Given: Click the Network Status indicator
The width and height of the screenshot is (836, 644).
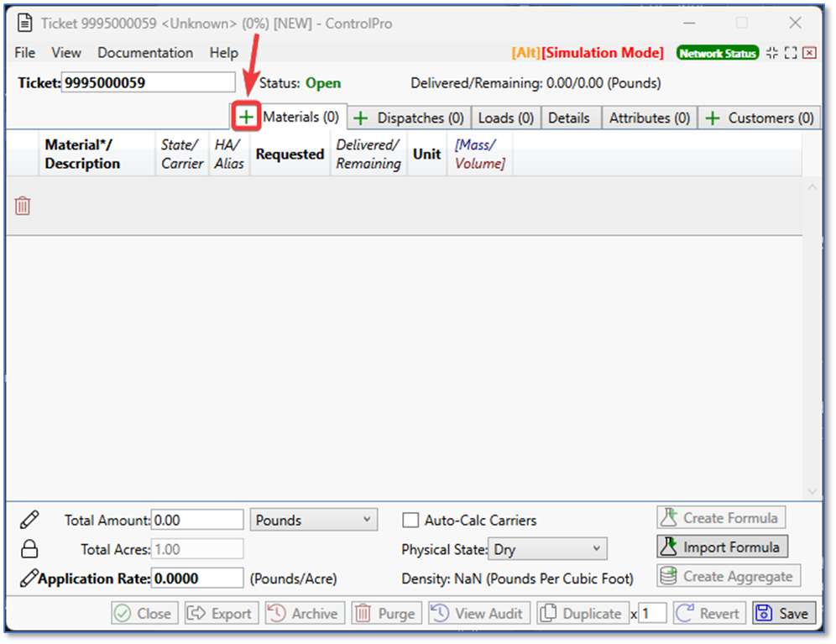Looking at the screenshot, I should coord(718,53).
